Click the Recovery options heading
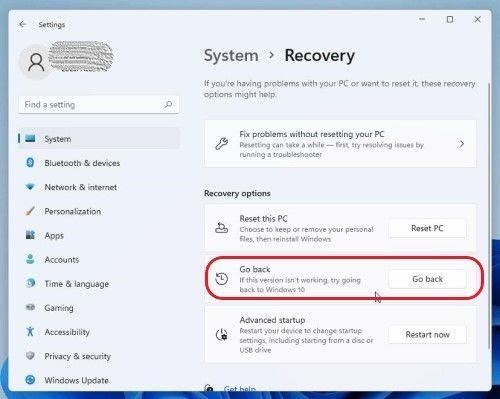This screenshot has height=399, width=500. 237,193
